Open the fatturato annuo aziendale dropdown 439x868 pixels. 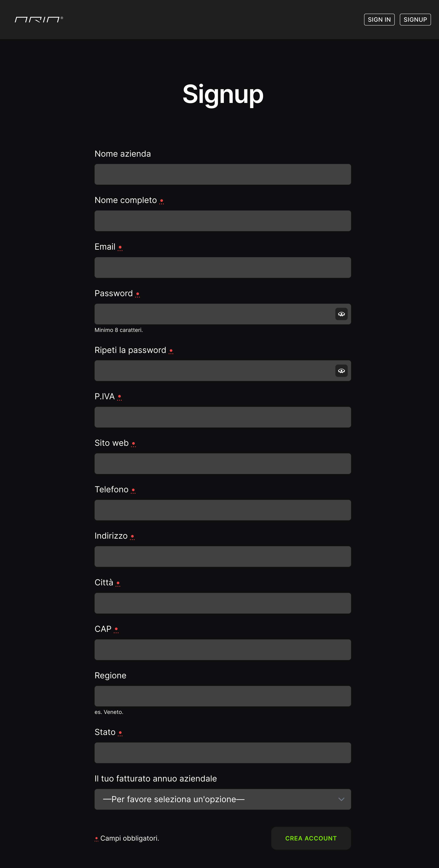click(223, 799)
